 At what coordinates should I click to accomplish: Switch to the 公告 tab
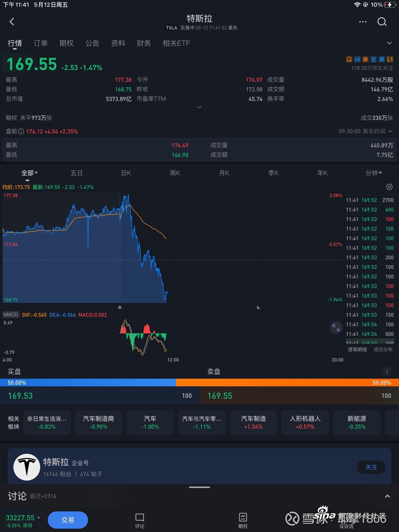tap(92, 43)
